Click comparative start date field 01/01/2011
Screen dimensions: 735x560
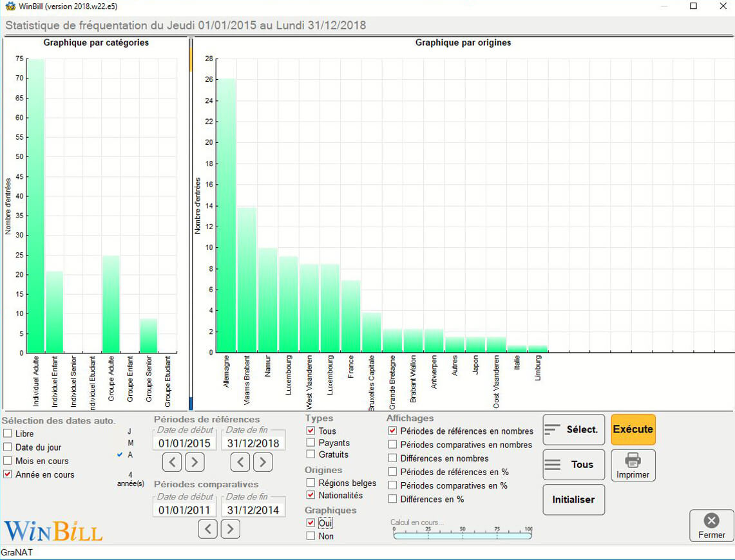coord(184,510)
